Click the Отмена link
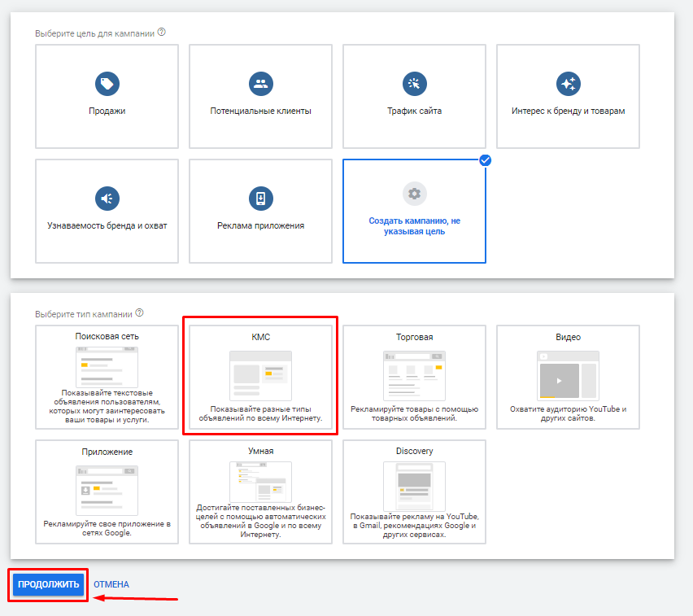Screen dimensions: 693x616 111,584
